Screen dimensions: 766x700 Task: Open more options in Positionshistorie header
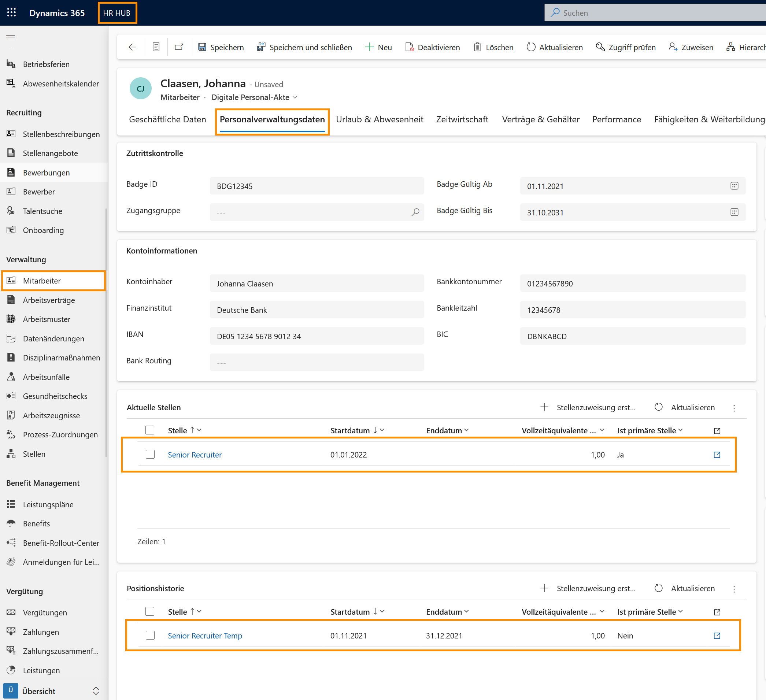734,589
